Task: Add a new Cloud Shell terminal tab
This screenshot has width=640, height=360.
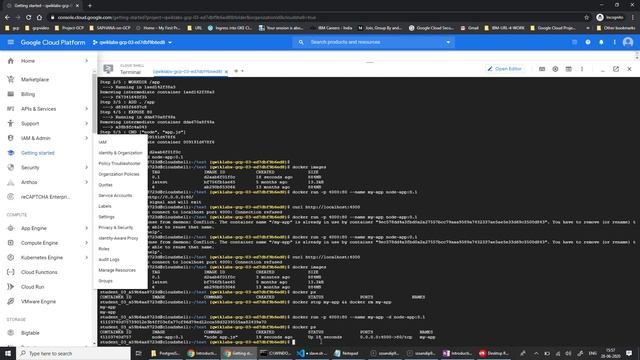Action: [x=236, y=71]
